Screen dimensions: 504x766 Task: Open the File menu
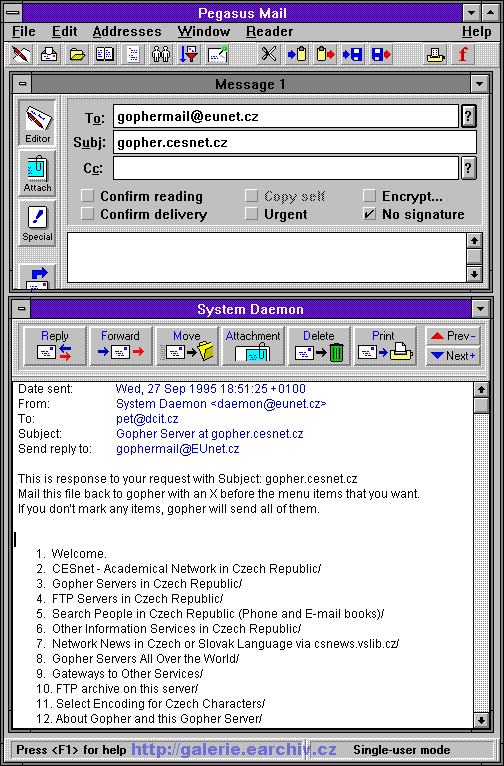(23, 32)
